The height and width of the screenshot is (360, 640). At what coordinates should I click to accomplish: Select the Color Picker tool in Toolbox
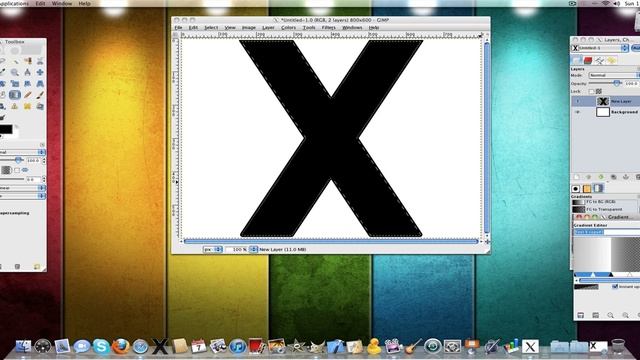[2, 72]
